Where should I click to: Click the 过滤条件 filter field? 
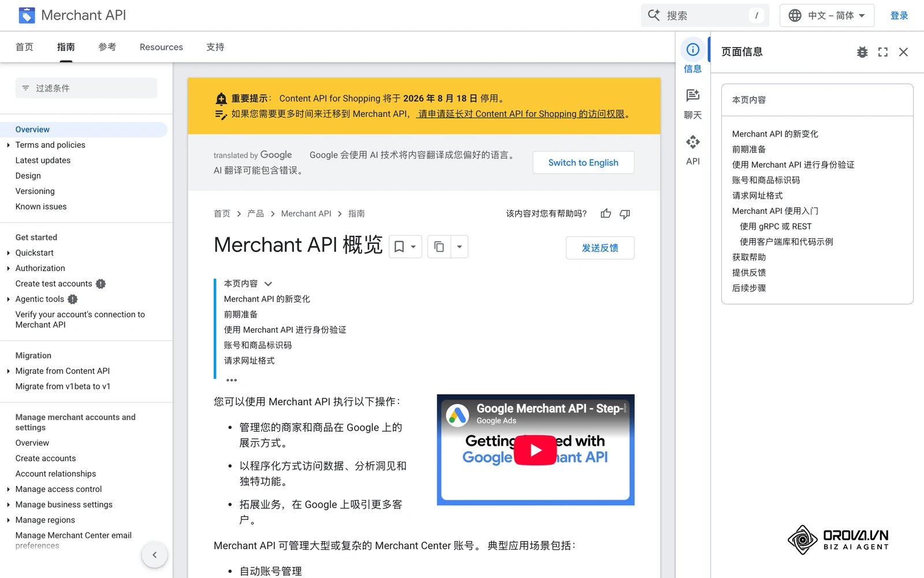[x=86, y=88]
